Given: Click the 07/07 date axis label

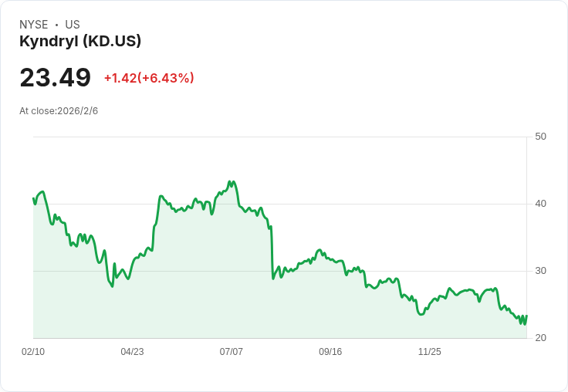Looking at the screenshot, I should [x=231, y=352].
